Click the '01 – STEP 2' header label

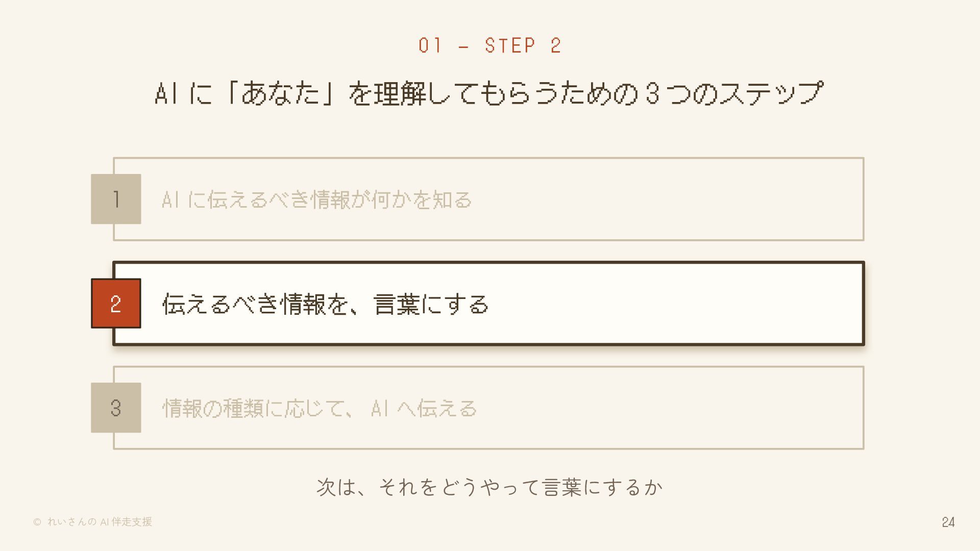[490, 45]
